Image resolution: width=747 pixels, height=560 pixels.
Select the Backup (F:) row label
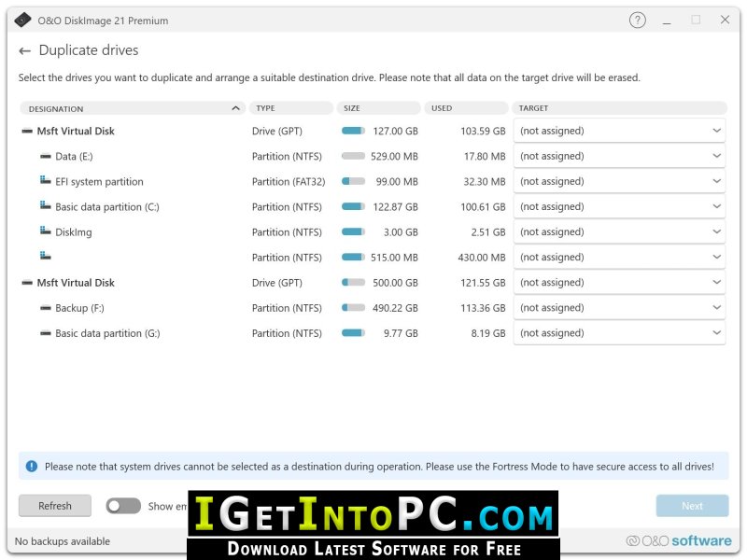[x=79, y=308]
